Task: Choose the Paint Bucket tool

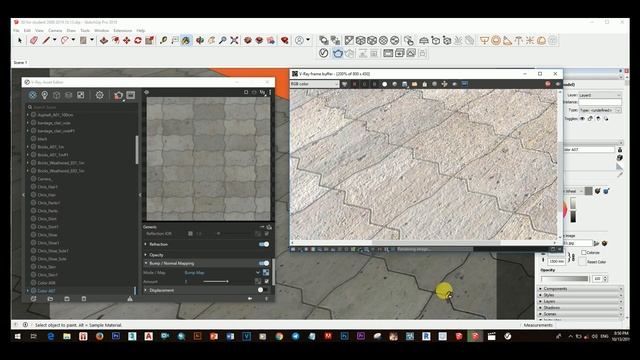Action: click(186, 40)
